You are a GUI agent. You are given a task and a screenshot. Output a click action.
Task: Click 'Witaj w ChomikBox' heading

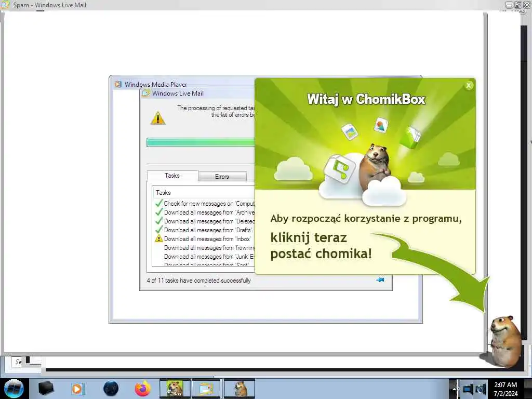coord(366,99)
